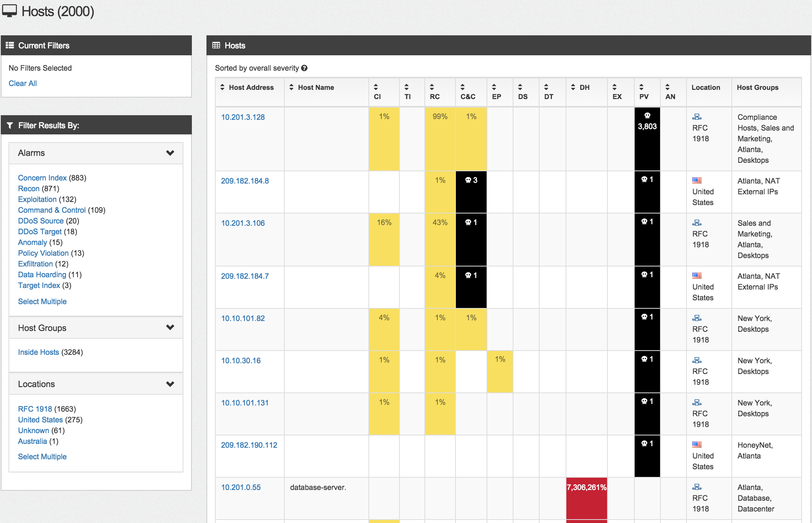The width and height of the screenshot is (812, 523).
Task: Filter by Concern Index alarms
Action: pos(42,178)
